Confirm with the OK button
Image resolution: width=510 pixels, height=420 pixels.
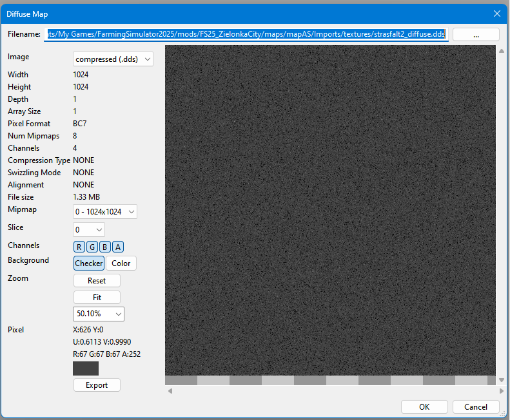[x=424, y=406]
